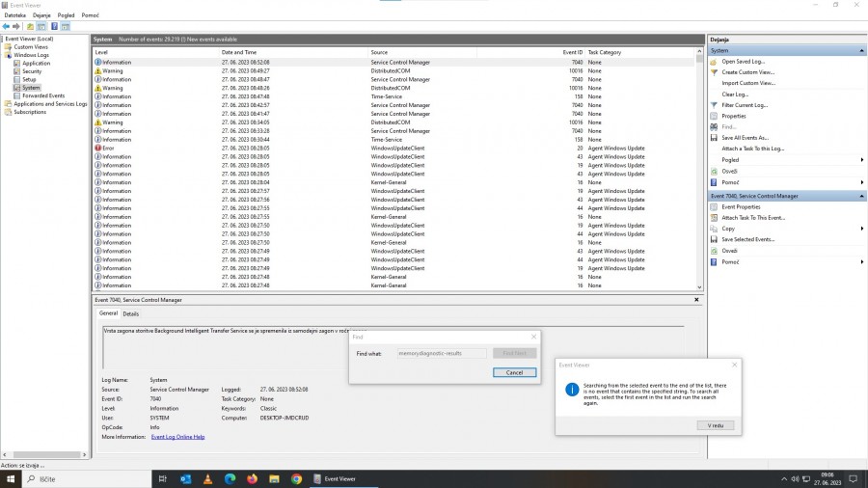Launch VLC from the taskbar

tap(207, 478)
